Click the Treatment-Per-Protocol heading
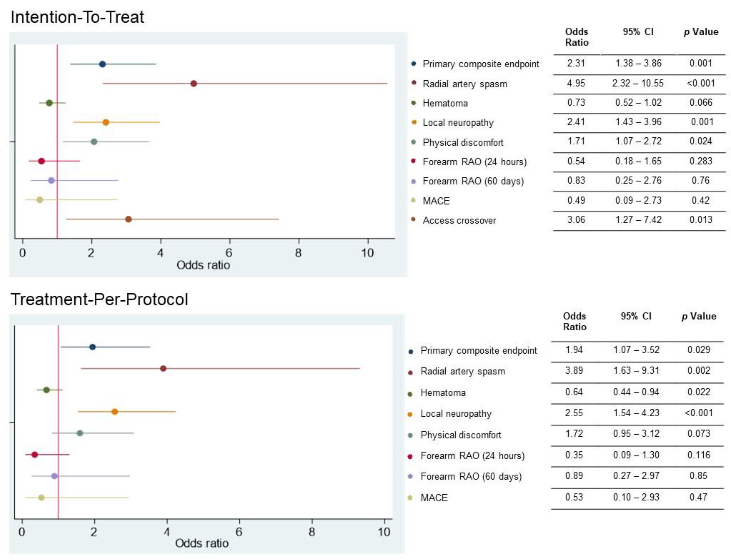 coord(99,299)
